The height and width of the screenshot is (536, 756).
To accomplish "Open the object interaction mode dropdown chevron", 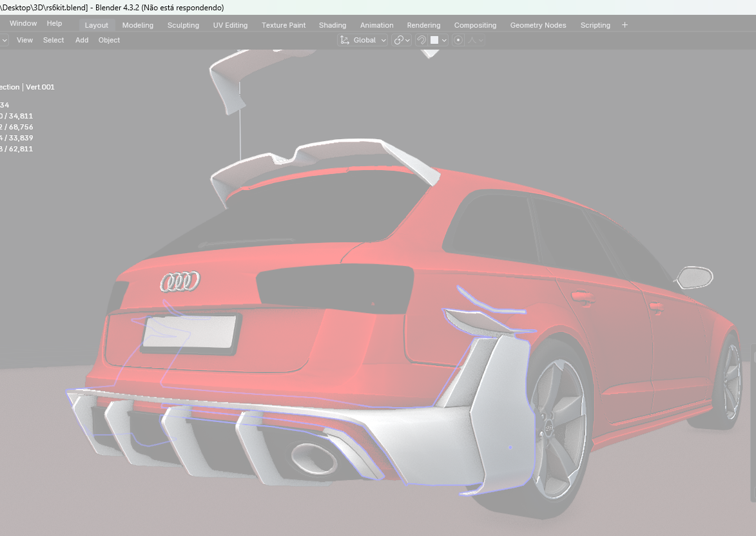I will [x=4, y=40].
